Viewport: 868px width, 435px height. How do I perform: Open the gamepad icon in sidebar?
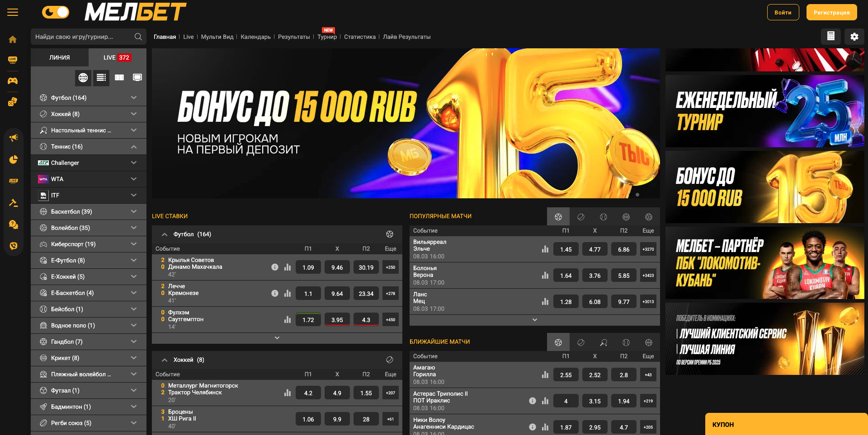13,81
